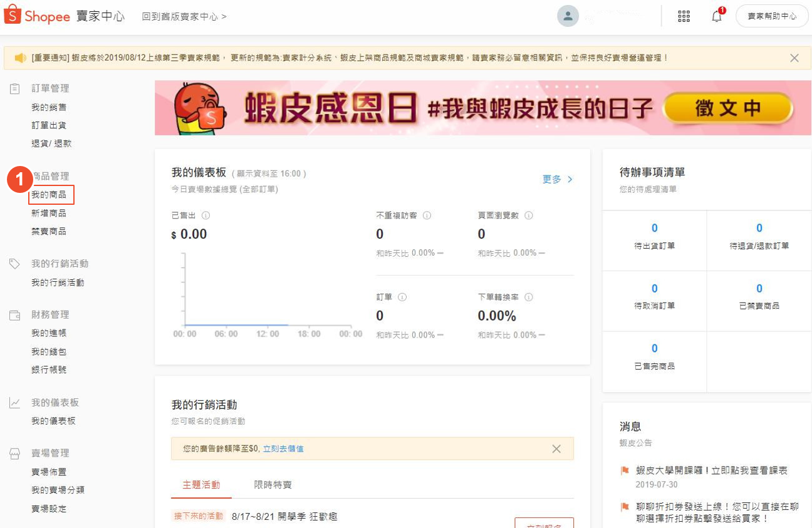Switch to 主題活動 tab

201,485
